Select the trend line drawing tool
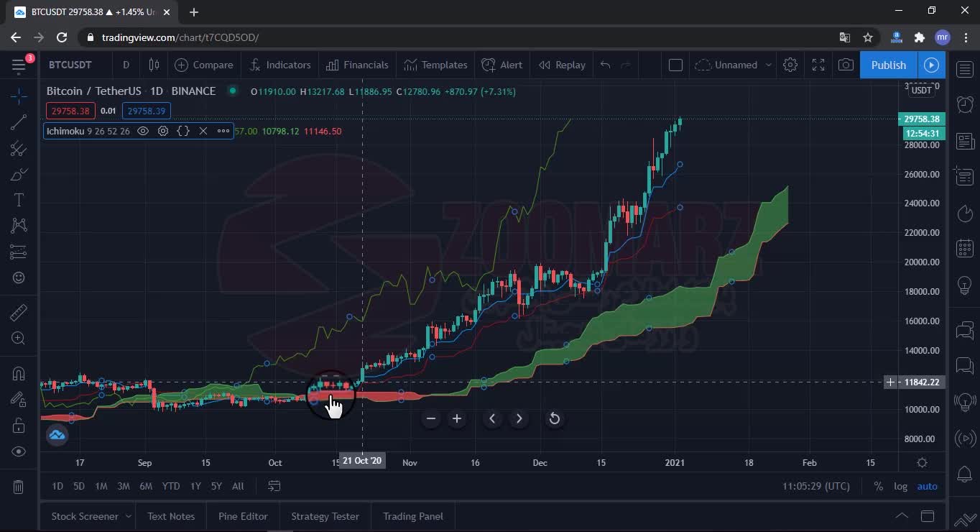 pyautogui.click(x=19, y=122)
